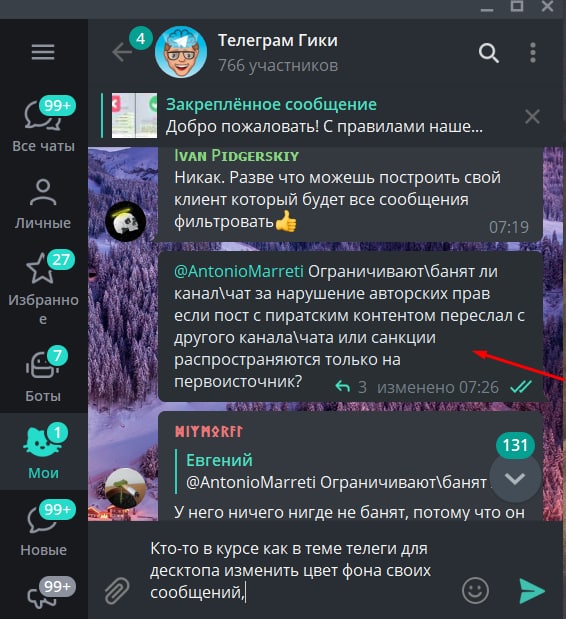Attach a file with the paperclip
Viewport: 566px width, 619px height.
(x=117, y=591)
